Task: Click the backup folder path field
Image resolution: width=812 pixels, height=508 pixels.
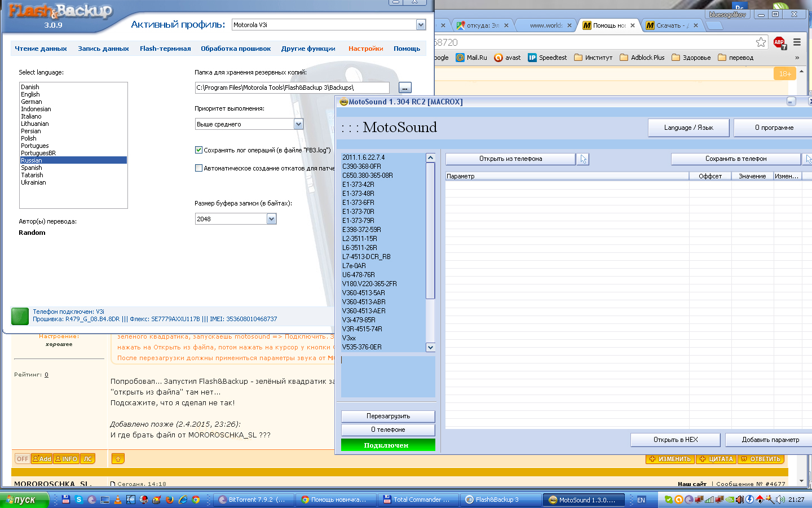Action: (292, 87)
